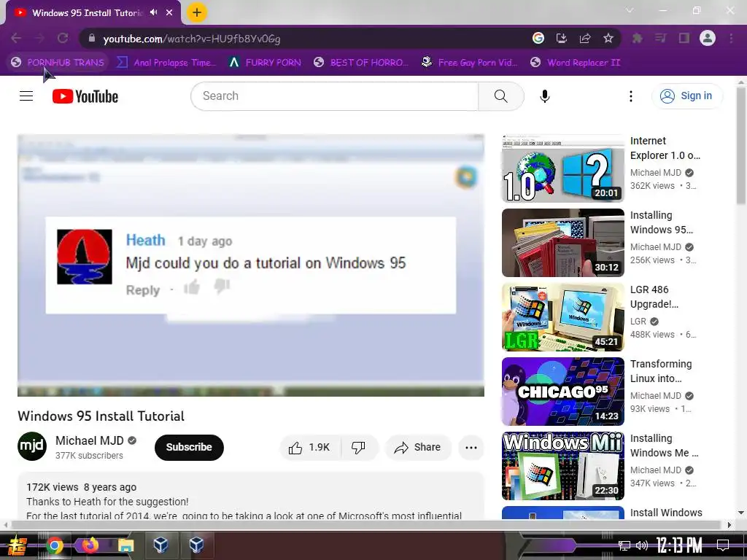
Task: Expand the video description box
Action: pos(251,496)
